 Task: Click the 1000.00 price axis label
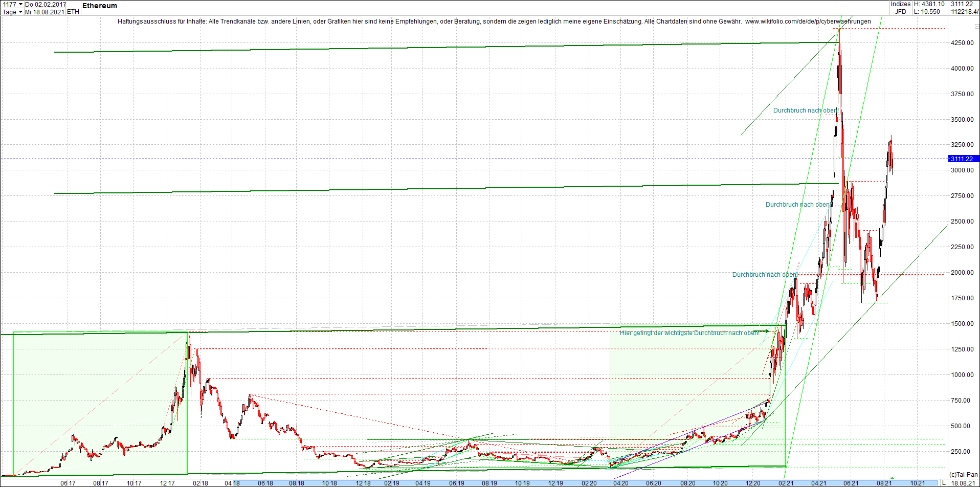coord(962,375)
